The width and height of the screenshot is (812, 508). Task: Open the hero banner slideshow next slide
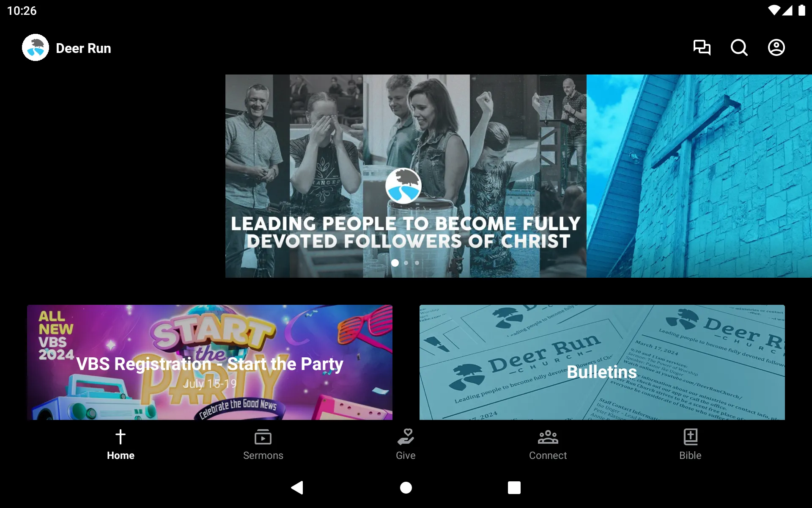pos(405,263)
